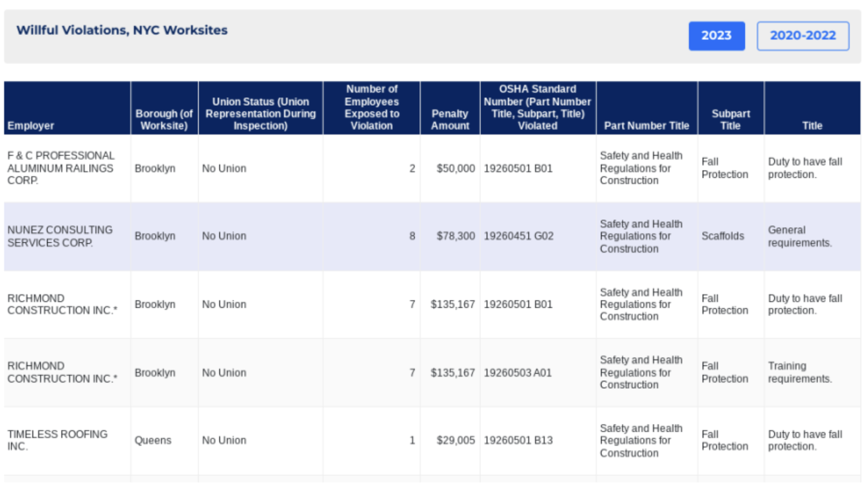Sort by Number of Employees Exposed header
This screenshot has width=868, height=491.
pyautogui.click(x=371, y=108)
